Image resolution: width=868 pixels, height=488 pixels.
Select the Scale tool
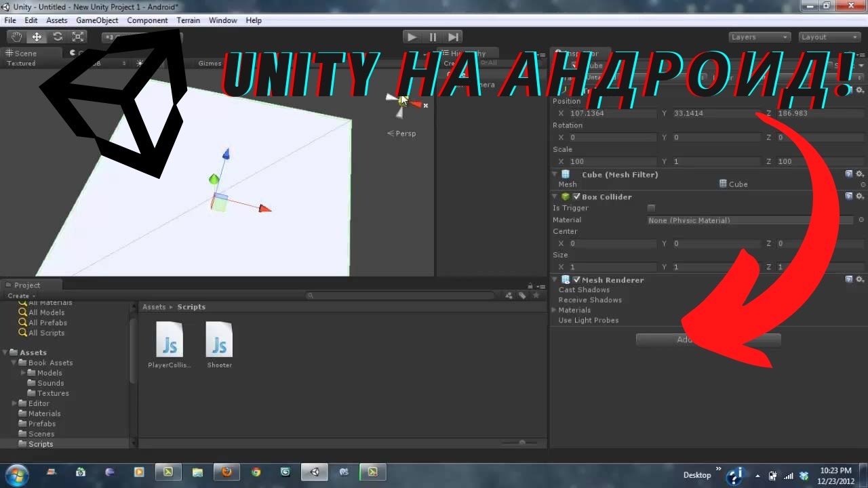pos(78,37)
